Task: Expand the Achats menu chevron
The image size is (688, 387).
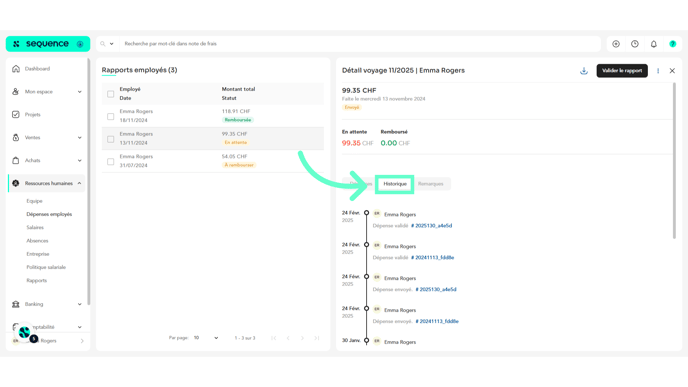Action: [x=79, y=160]
